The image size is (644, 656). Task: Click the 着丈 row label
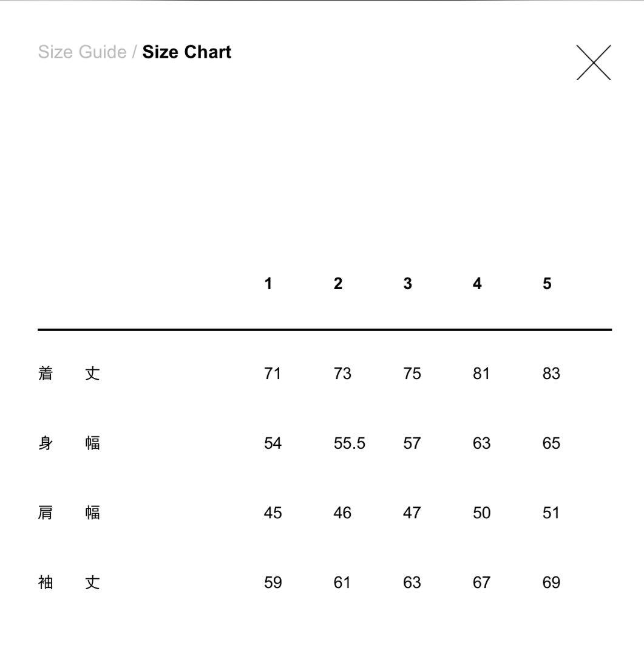pos(69,374)
